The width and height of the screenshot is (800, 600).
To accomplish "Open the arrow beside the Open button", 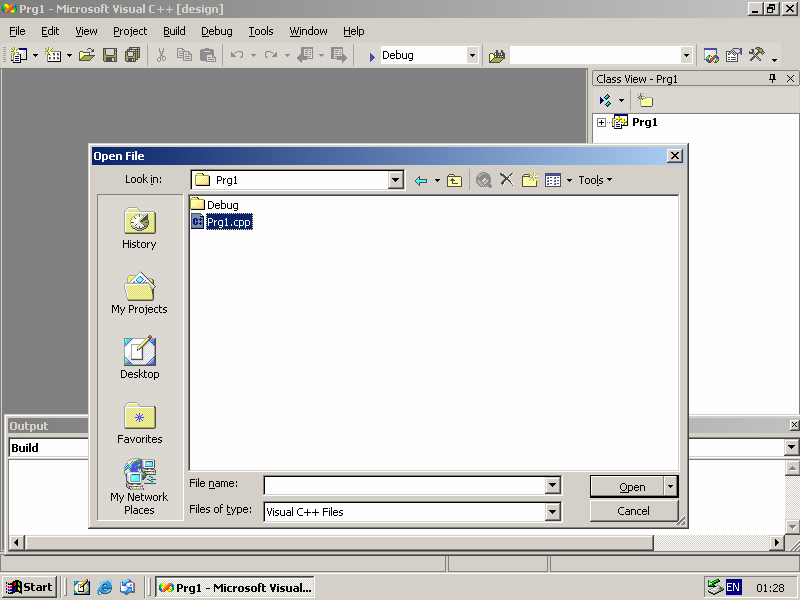I will point(670,487).
